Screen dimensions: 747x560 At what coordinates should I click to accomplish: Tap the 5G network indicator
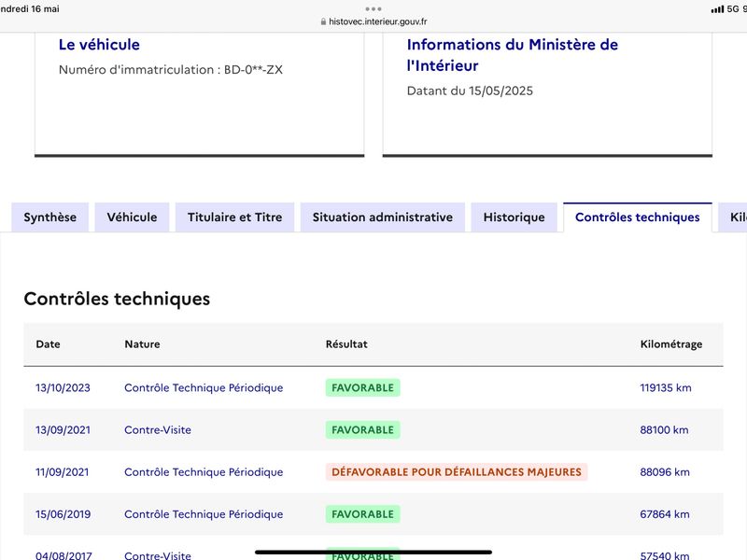tap(733, 9)
